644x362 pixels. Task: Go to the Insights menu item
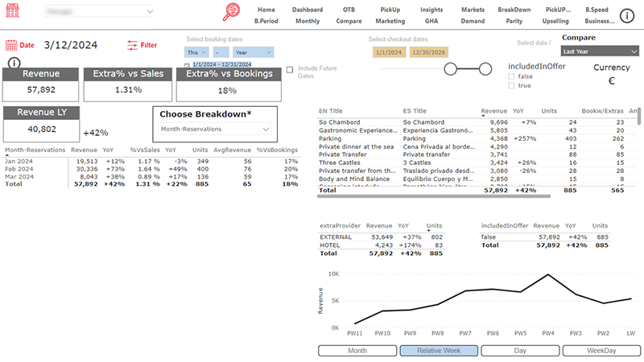click(431, 9)
